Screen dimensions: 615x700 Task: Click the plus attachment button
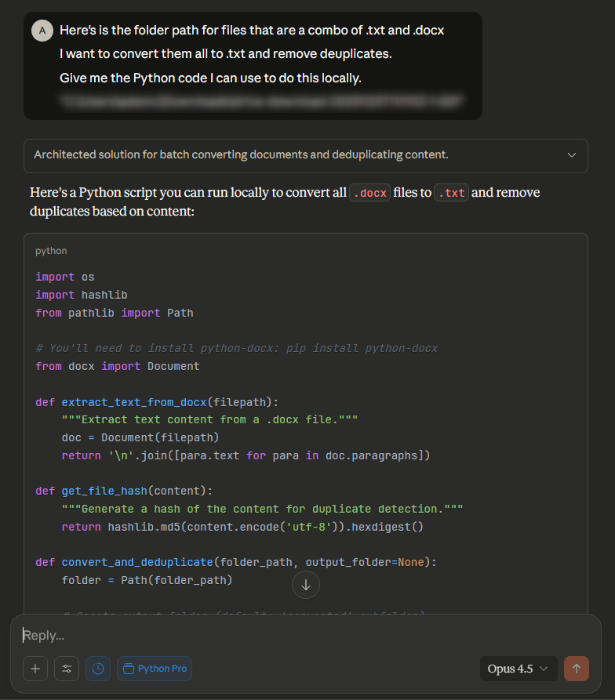point(35,669)
